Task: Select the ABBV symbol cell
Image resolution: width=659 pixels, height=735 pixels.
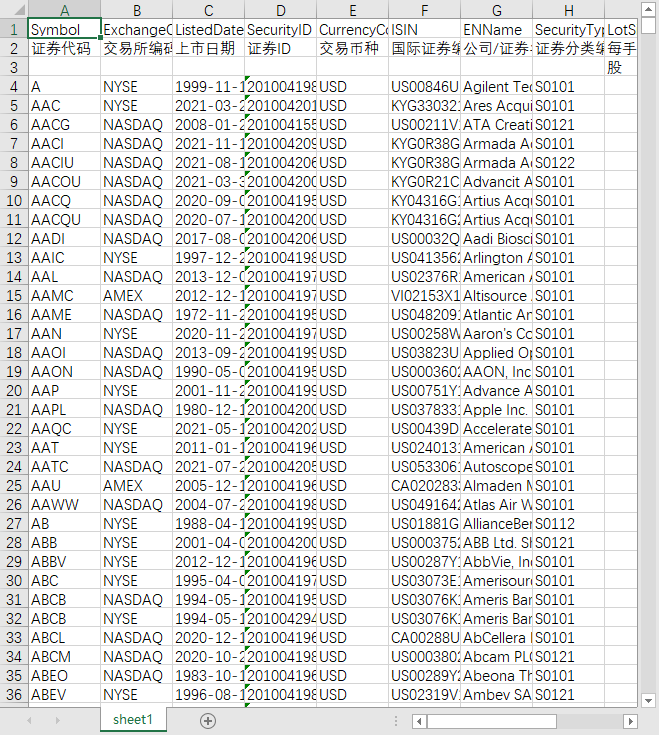Action: click(x=65, y=562)
